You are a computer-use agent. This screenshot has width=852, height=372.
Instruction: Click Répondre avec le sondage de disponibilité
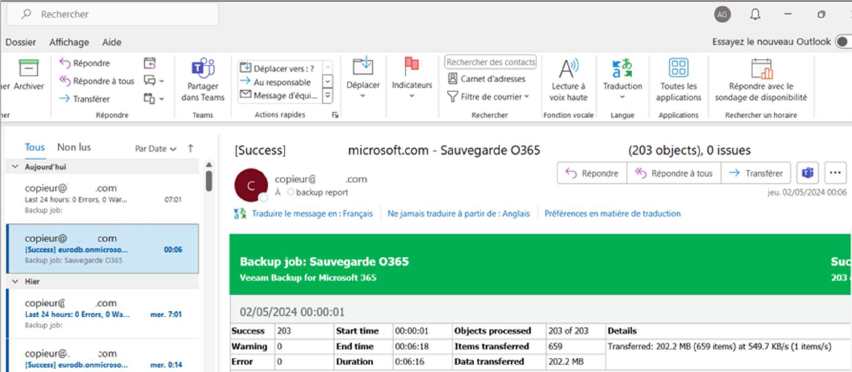pyautogui.click(x=761, y=80)
